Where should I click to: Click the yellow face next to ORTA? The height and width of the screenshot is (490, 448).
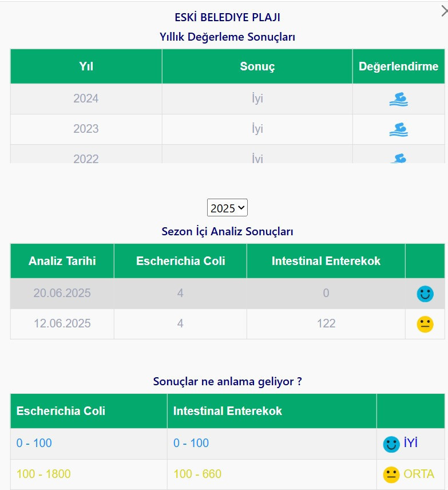(x=391, y=475)
